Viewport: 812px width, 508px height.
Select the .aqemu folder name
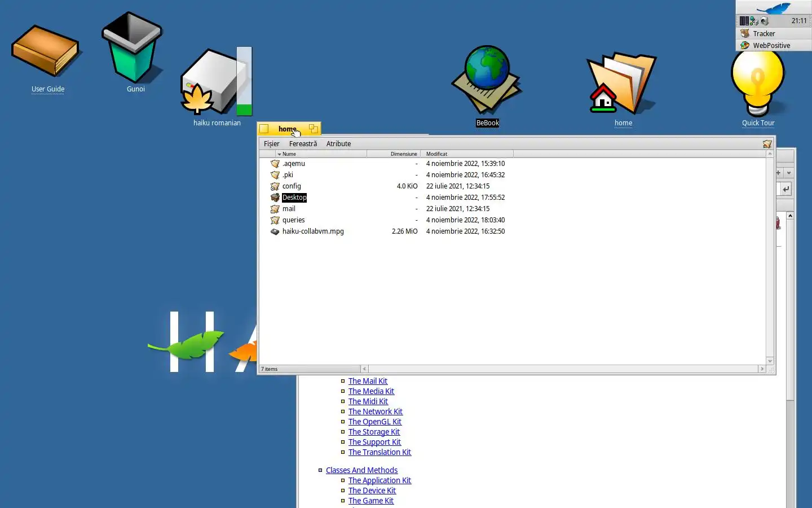[294, 164]
